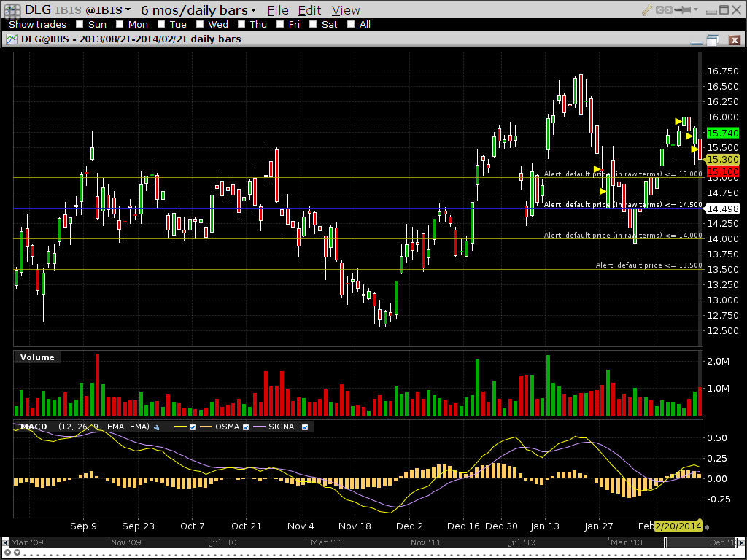Open the 6 mos/daily bars dropdown
The width and height of the screenshot is (747, 560).
click(x=198, y=10)
